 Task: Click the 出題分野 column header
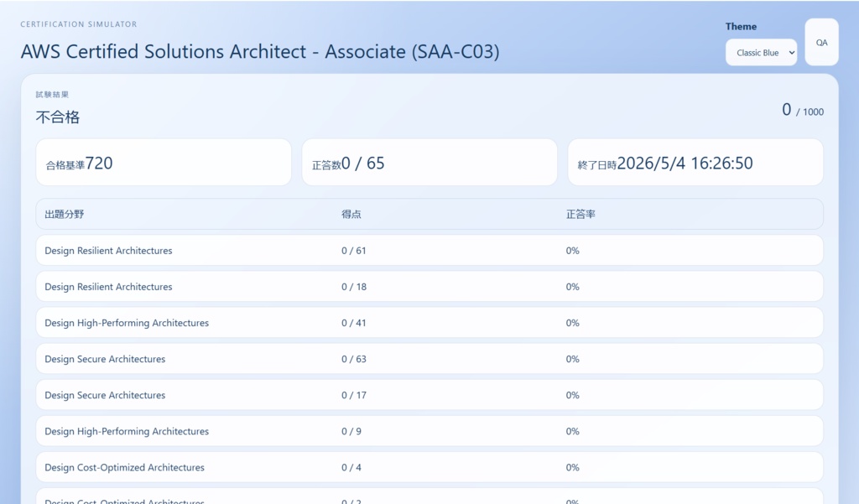[x=64, y=214]
